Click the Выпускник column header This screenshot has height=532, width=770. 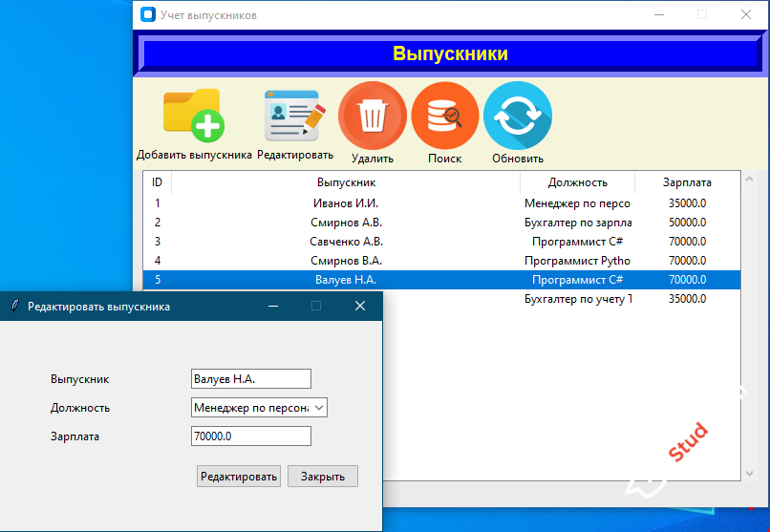point(346,182)
